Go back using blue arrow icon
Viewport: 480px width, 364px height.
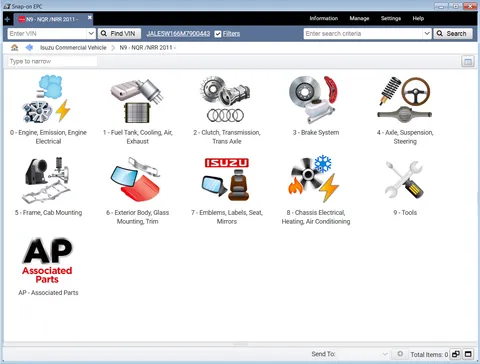tap(29, 48)
